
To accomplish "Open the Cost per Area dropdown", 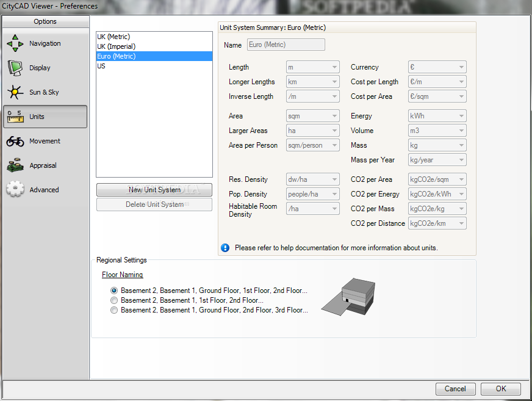I will [x=437, y=96].
